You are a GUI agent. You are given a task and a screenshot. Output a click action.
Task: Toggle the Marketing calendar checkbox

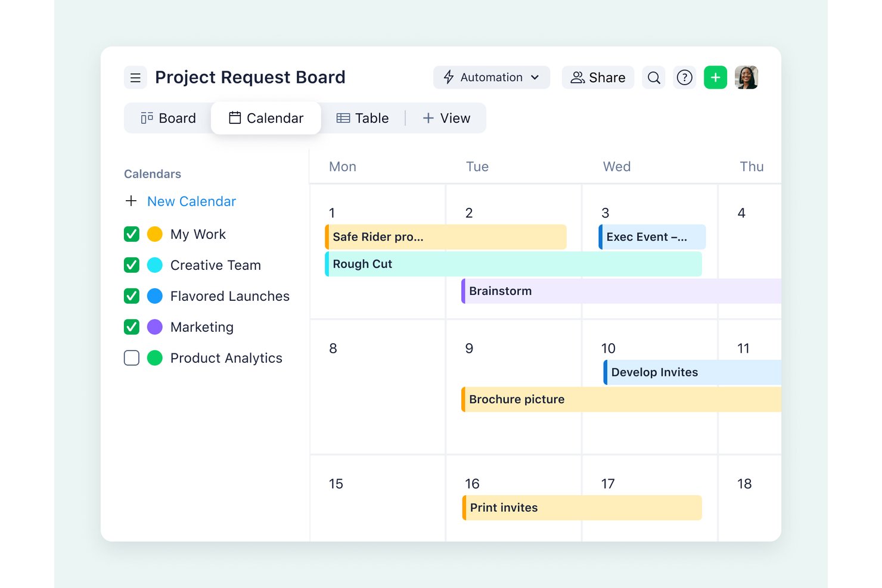coord(132,327)
